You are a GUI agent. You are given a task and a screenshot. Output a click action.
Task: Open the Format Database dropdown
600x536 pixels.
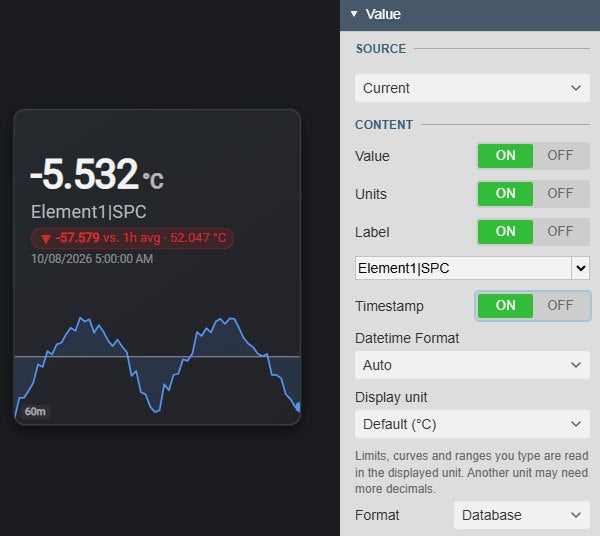click(x=522, y=515)
